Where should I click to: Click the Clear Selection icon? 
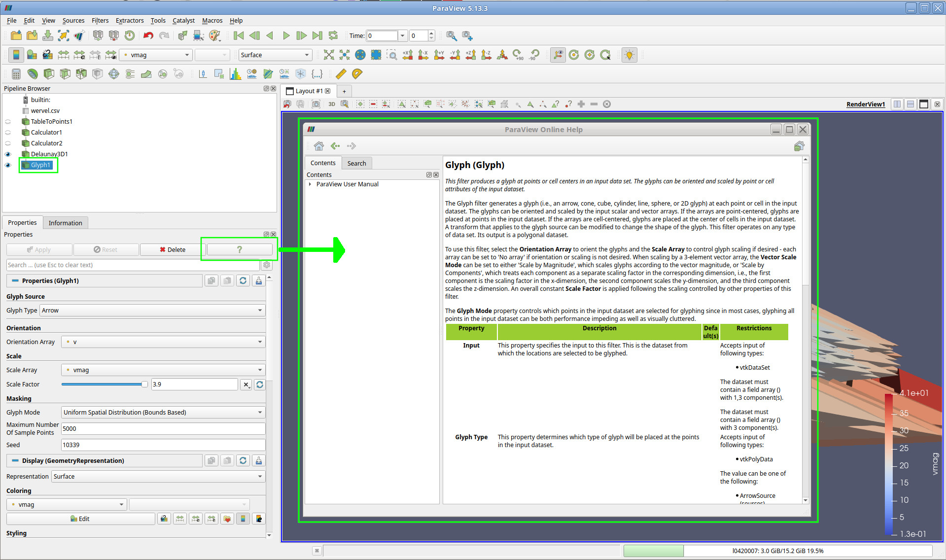click(607, 104)
